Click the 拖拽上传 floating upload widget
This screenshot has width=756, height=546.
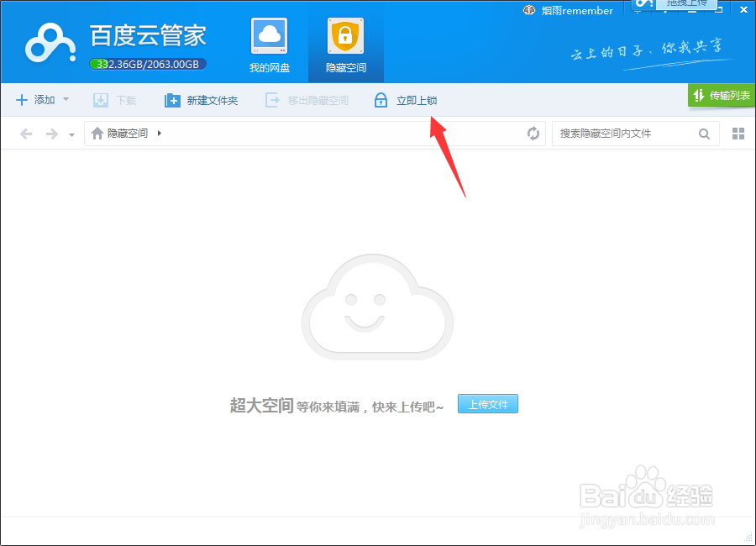click(675, 4)
